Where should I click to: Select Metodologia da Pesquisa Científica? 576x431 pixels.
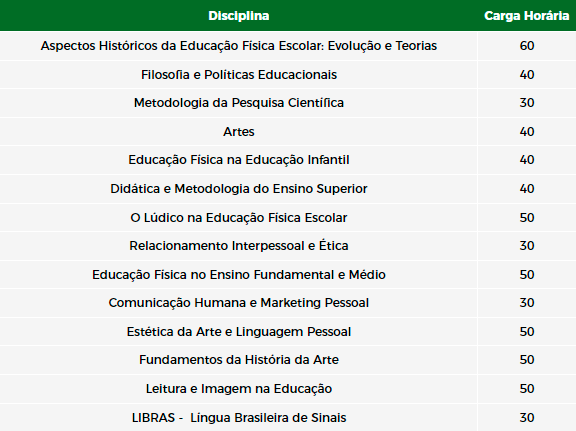click(x=239, y=103)
